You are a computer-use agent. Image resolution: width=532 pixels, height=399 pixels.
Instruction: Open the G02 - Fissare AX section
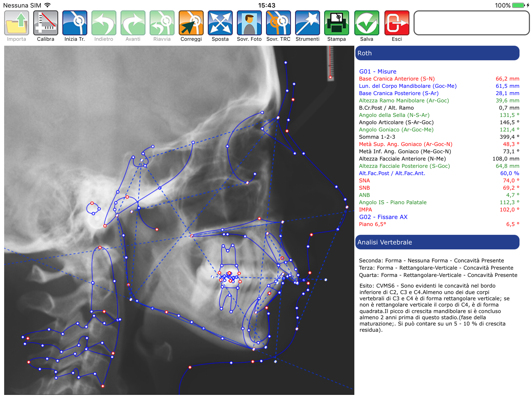[x=383, y=217]
